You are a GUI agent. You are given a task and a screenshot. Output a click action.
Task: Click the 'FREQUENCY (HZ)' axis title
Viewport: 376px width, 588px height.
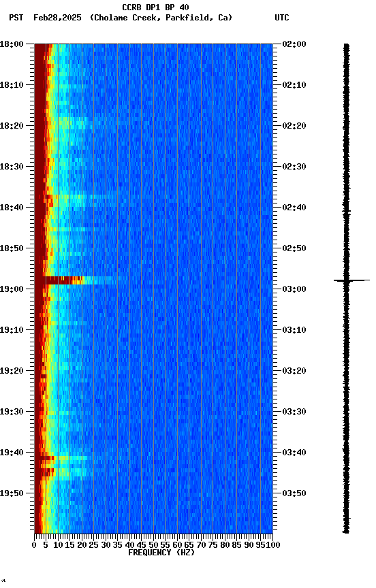[161, 553]
